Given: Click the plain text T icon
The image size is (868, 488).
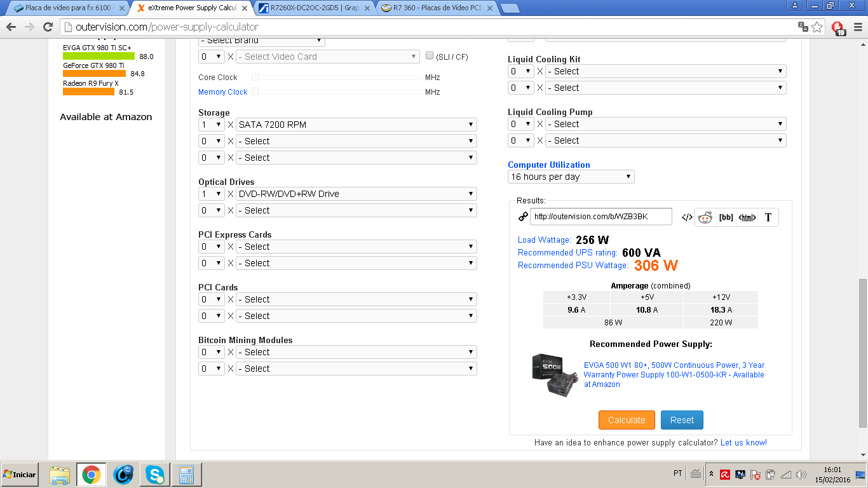Looking at the screenshot, I should [x=768, y=217].
